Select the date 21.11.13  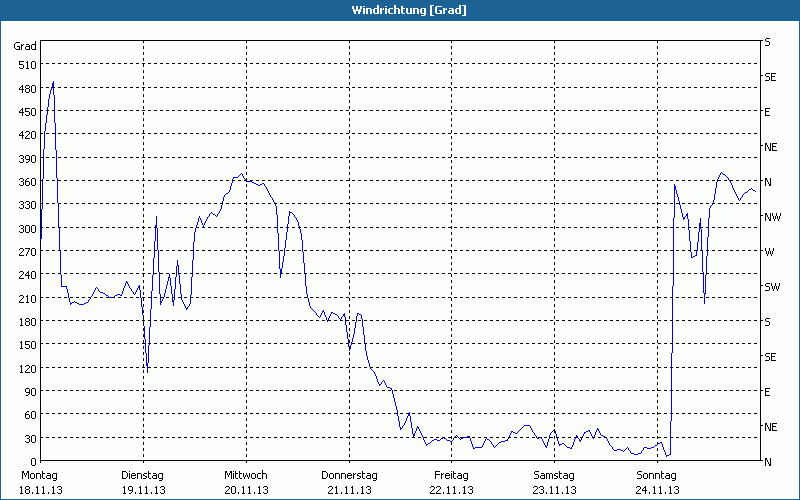pyautogui.click(x=349, y=490)
